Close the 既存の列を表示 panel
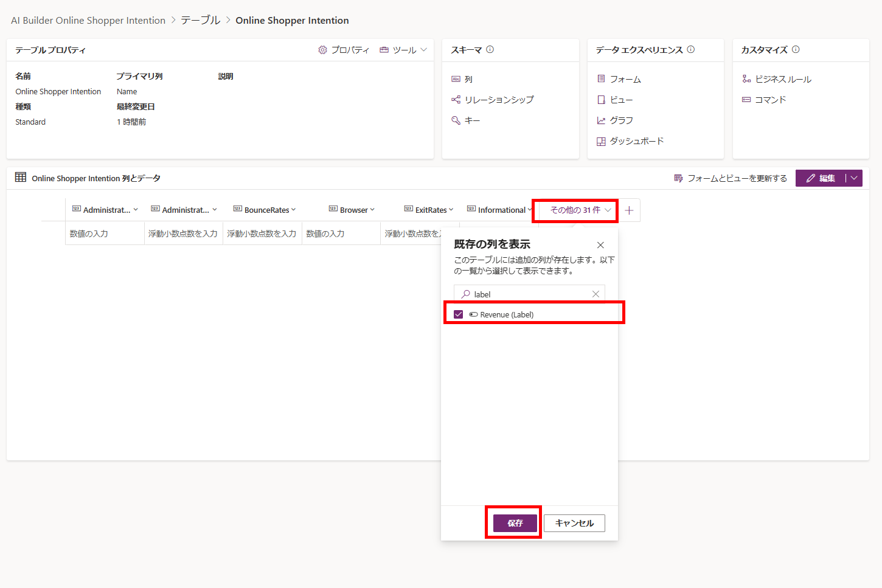The width and height of the screenshot is (882, 588). 600,245
